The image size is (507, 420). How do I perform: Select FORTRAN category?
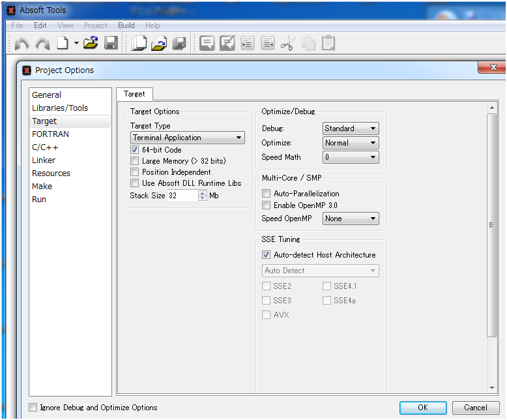point(70,134)
